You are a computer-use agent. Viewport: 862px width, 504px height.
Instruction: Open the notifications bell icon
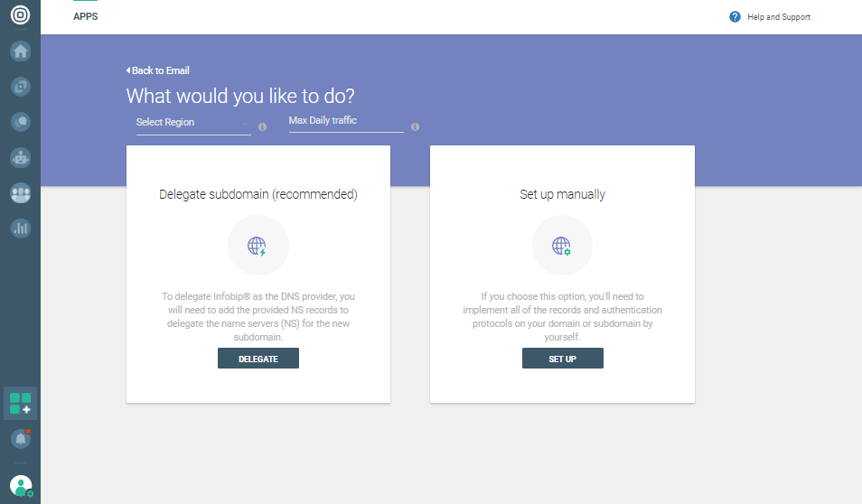[20, 438]
